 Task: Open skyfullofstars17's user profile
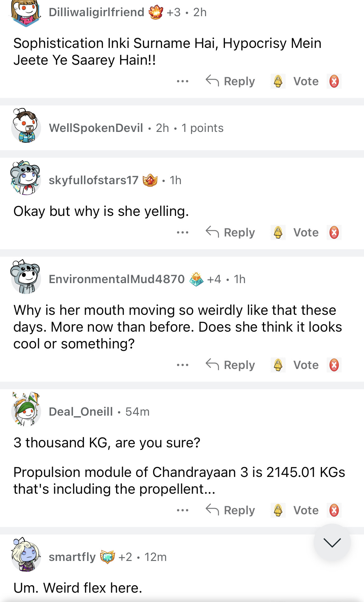pyautogui.click(x=93, y=180)
